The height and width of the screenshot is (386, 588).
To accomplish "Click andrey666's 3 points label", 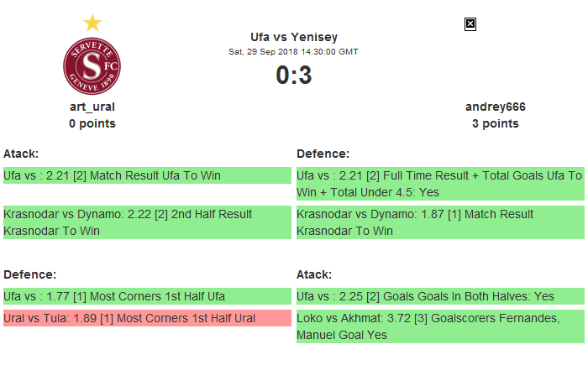I will pyautogui.click(x=496, y=123).
